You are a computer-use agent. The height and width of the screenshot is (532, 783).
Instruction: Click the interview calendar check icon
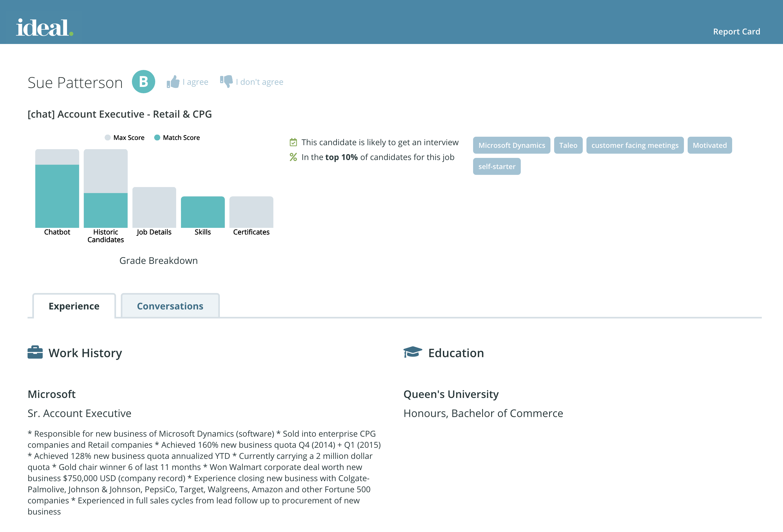pos(293,142)
